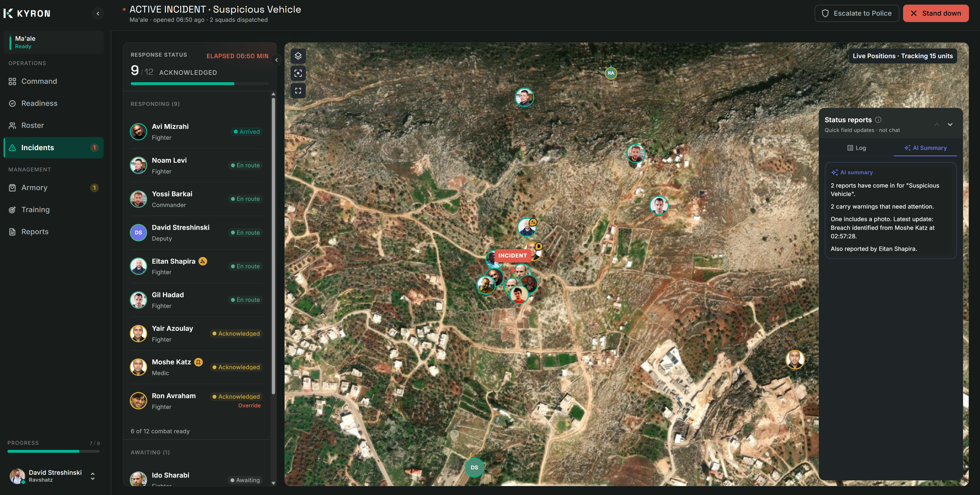Open Training in the sidebar
Screen dimensions: 980x495
(x=54, y=210)
